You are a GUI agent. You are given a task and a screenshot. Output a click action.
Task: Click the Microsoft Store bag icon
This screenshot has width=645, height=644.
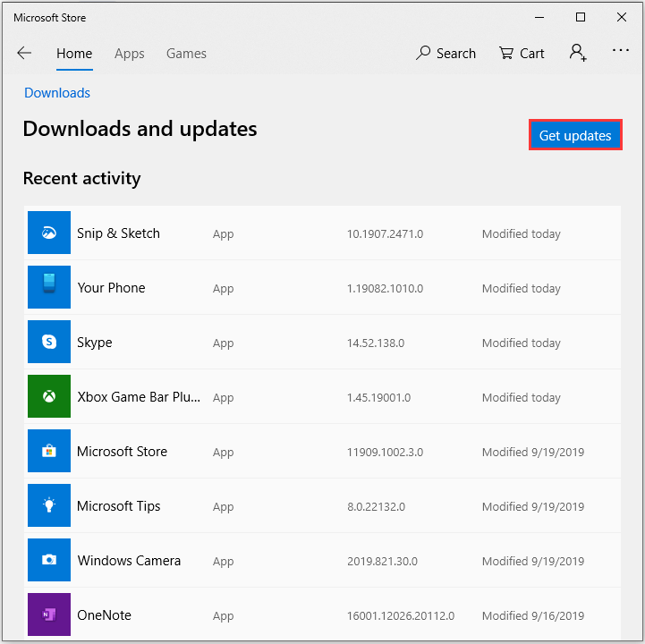[x=49, y=451]
